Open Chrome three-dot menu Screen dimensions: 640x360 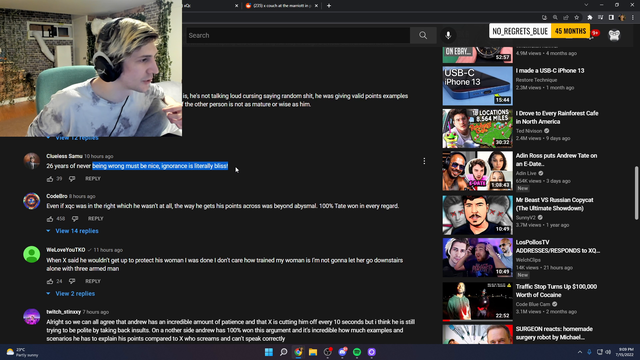tap(633, 18)
